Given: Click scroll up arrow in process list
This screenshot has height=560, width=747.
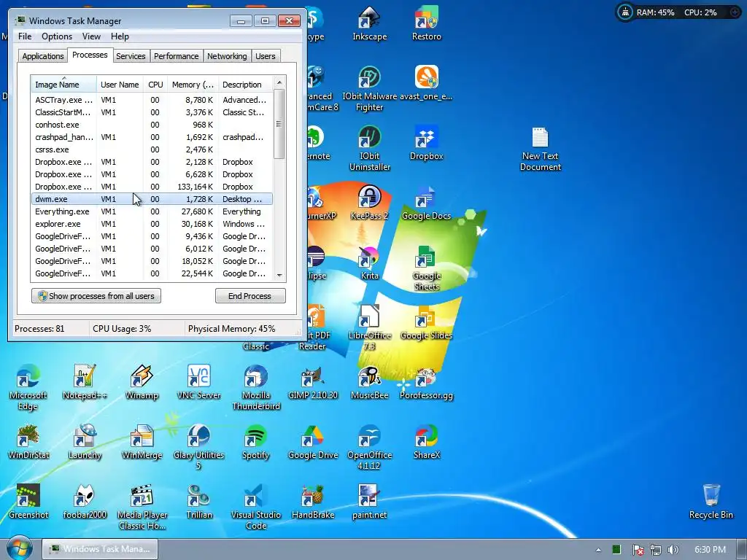Looking at the screenshot, I should 279,82.
